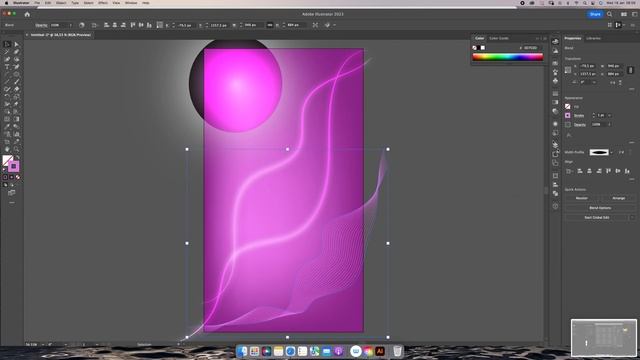Open the Opacity dropdown arrow in control bar
This screenshot has width=640, height=360.
tap(70, 25)
